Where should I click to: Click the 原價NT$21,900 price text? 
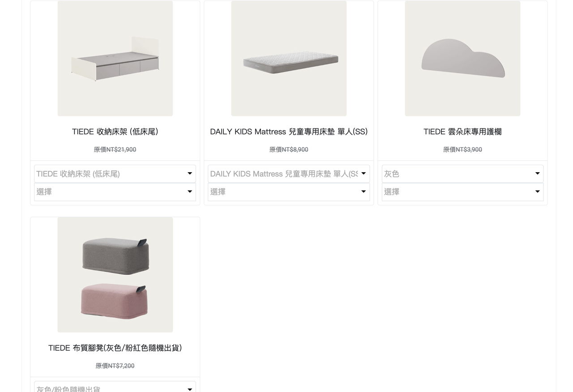[x=115, y=149]
